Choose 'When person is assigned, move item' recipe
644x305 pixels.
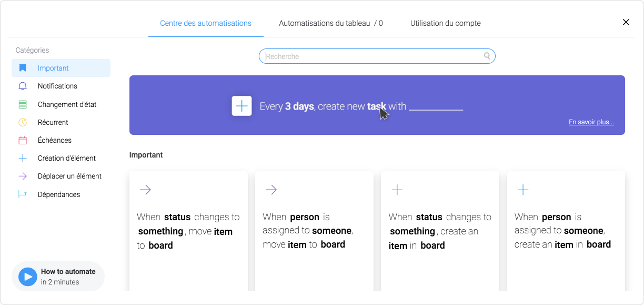pyautogui.click(x=314, y=231)
